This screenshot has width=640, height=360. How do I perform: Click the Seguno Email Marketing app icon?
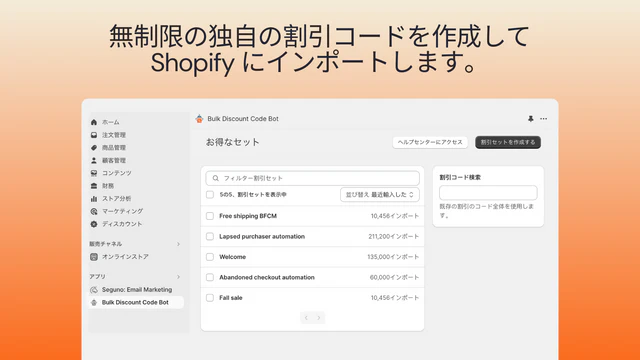tap(94, 289)
